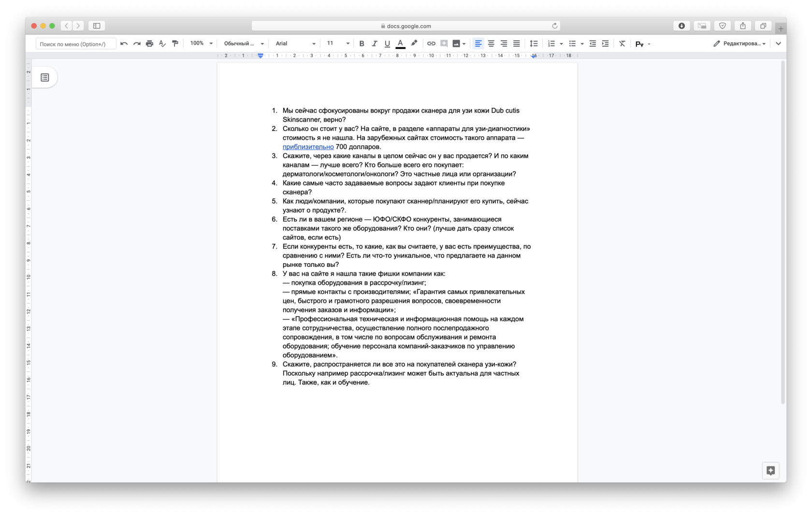Open line spacing options
The image size is (812, 516).
tap(534, 44)
